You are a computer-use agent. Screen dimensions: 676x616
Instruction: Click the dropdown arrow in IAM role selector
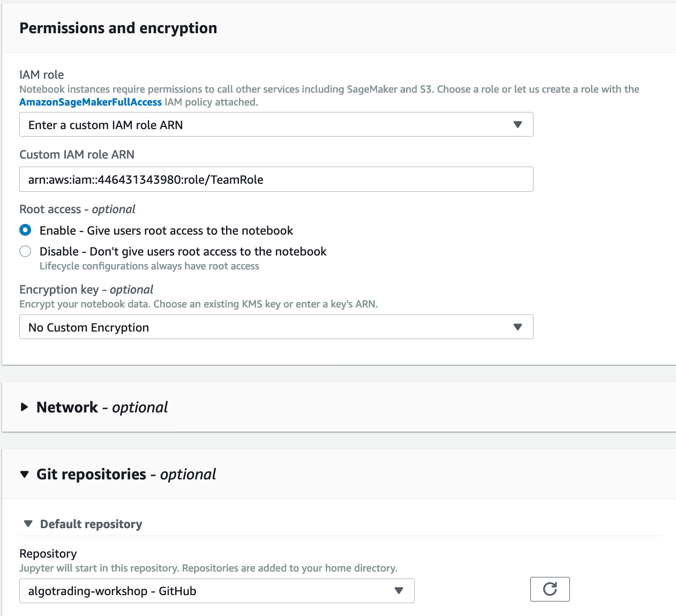[x=517, y=124]
